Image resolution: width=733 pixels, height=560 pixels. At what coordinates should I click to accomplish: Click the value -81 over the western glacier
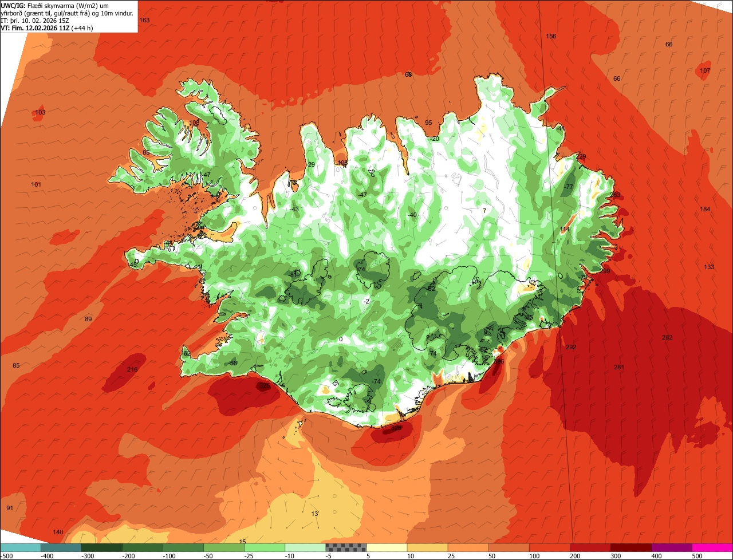pyautogui.click(x=293, y=274)
